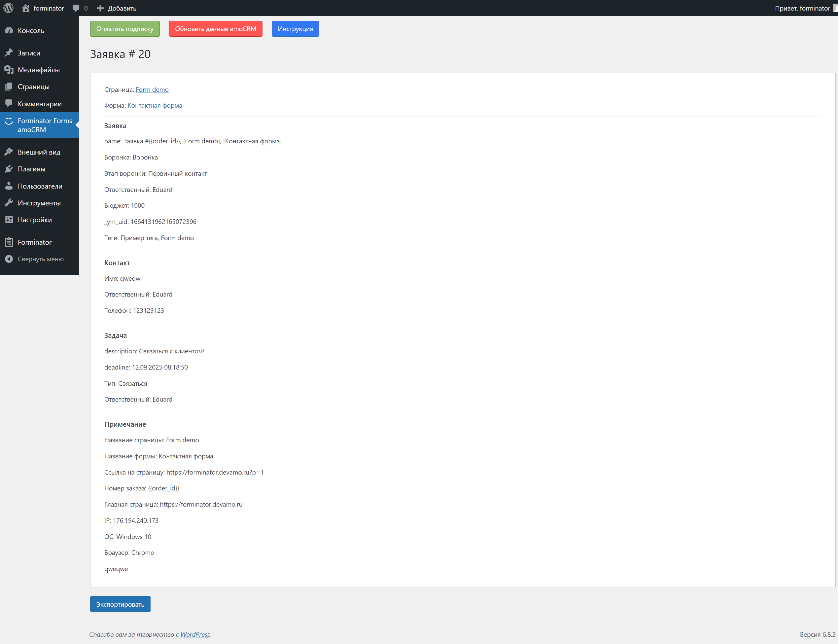Click the Настройки settings icon
Viewport: 838px width, 644px height.
coord(9,220)
